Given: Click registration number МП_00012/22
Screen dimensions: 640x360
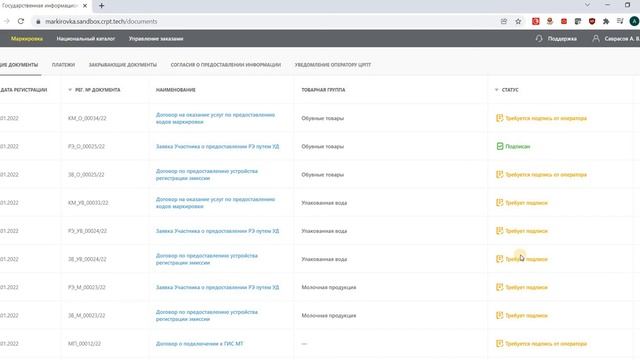Looking at the screenshot, I should (x=84, y=343).
